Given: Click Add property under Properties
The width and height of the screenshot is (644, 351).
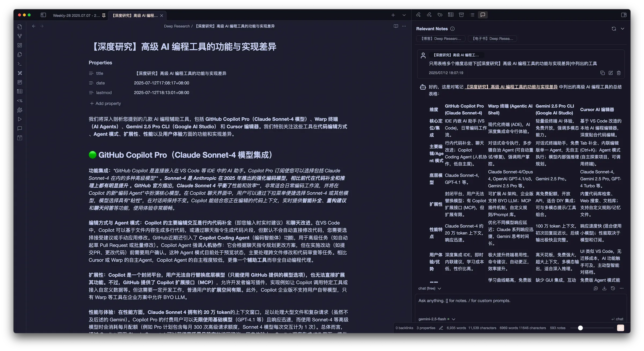Looking at the screenshot, I should coord(105,104).
